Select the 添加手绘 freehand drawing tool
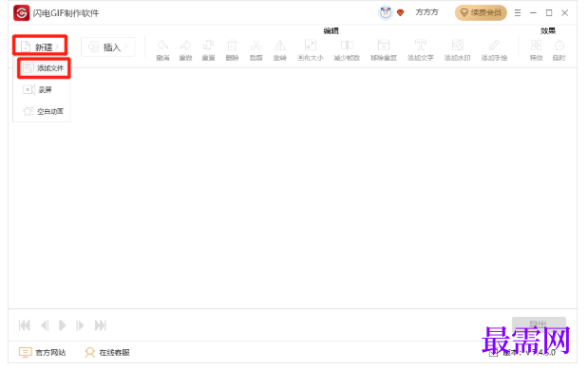The height and width of the screenshot is (370, 588). coord(494,49)
